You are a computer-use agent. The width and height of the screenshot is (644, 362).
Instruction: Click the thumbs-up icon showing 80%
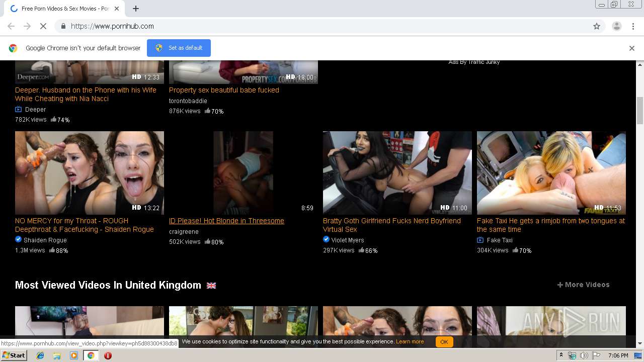[207, 241]
